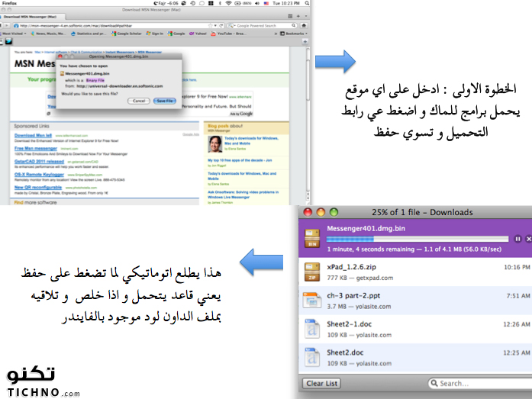Click the xPad_1.2.6.zip ZIP archive icon
This screenshot has height=399, width=532.
pos(312,272)
